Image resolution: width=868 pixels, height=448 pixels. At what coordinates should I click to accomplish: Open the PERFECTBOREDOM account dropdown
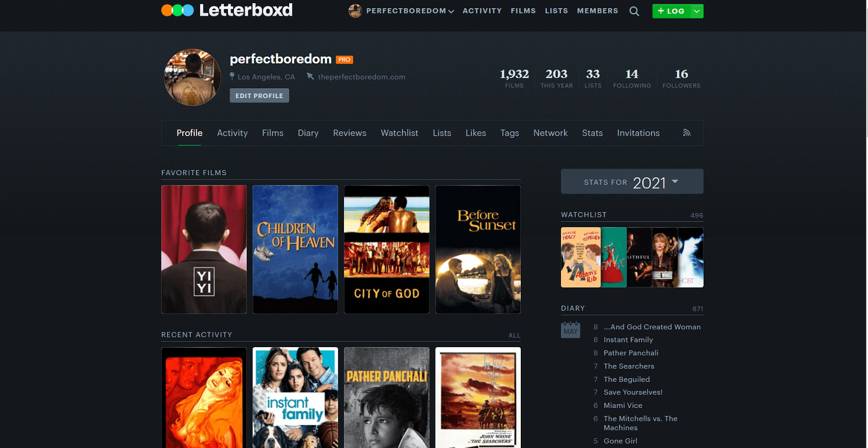[410, 11]
